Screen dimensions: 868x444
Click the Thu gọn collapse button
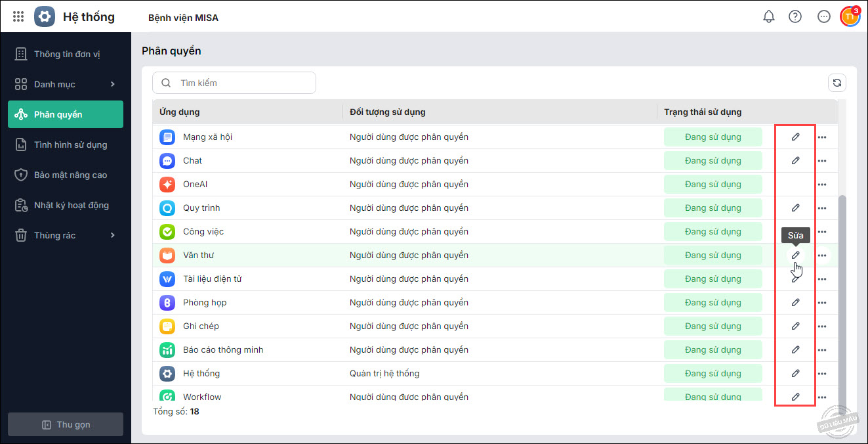pos(66,424)
